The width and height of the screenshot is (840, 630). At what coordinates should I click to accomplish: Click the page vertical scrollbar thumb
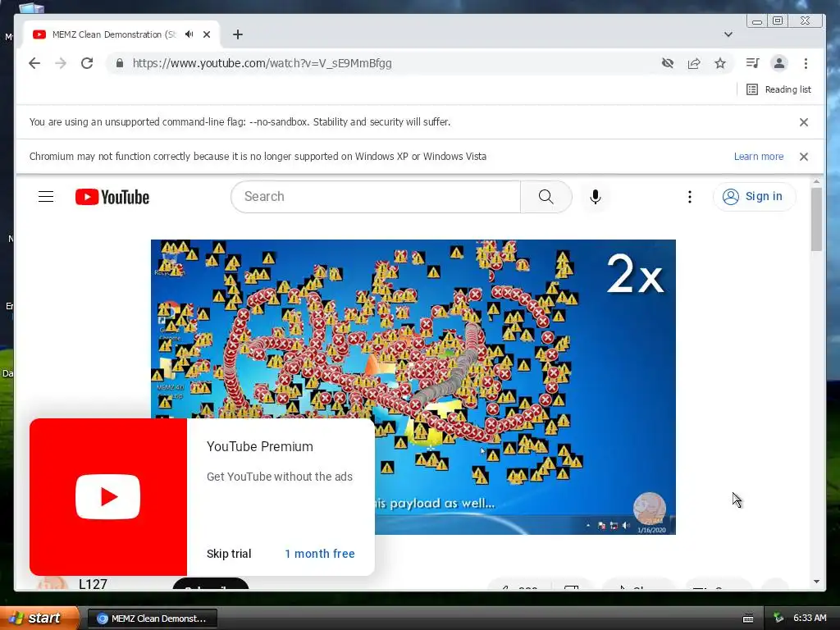coord(816,218)
